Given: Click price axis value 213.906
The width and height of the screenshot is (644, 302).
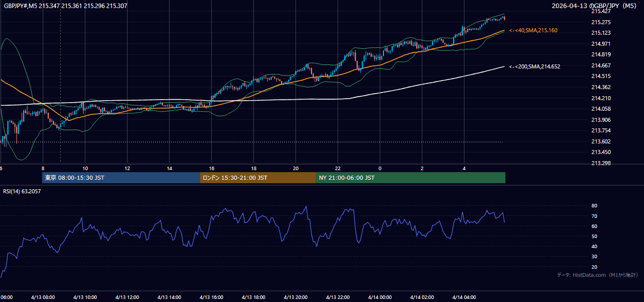Looking at the screenshot, I should [x=601, y=120].
